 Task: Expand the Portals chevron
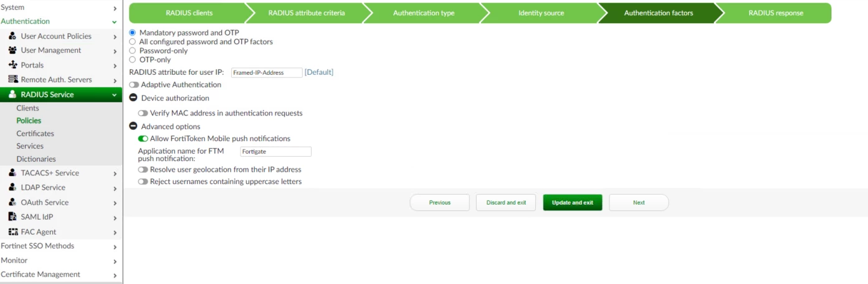[115, 66]
